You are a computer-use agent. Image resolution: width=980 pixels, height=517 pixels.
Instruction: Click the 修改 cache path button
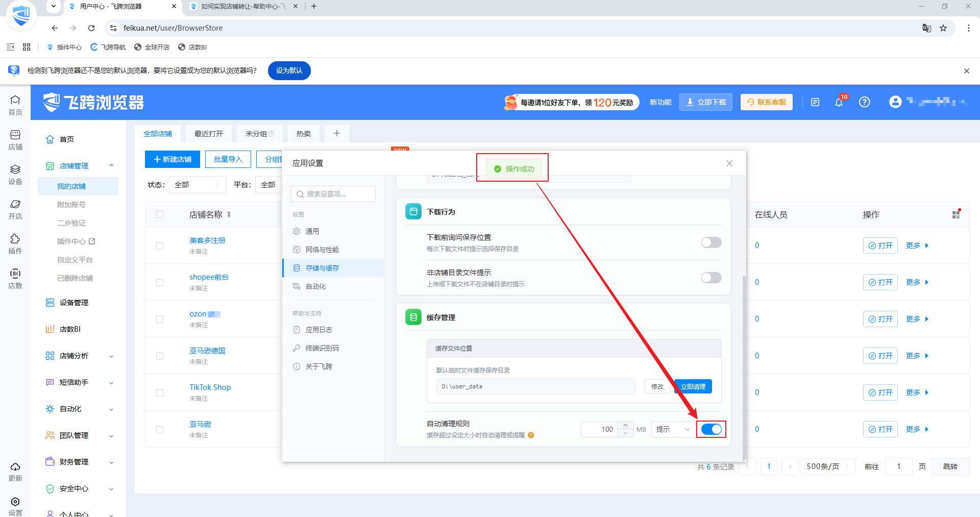[x=657, y=386]
